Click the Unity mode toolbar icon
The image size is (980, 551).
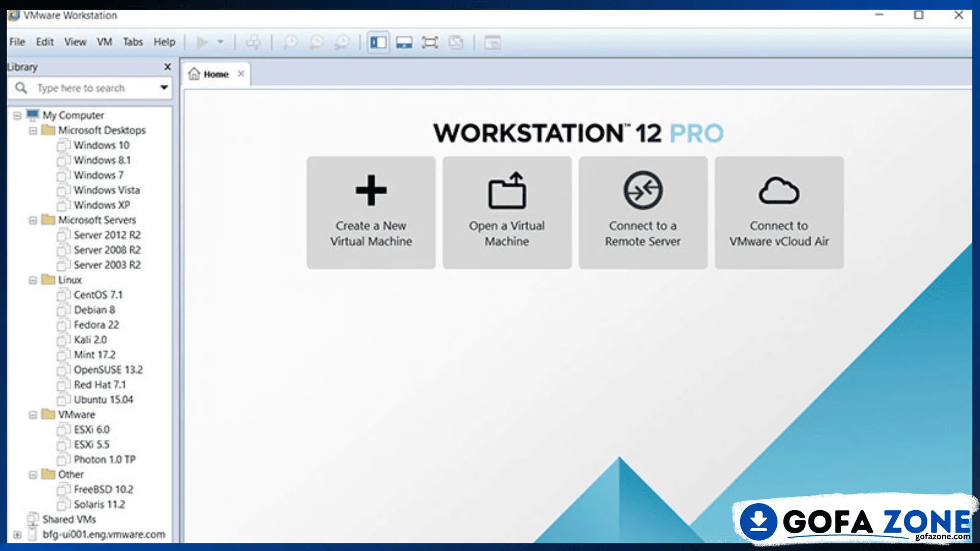pos(456,42)
